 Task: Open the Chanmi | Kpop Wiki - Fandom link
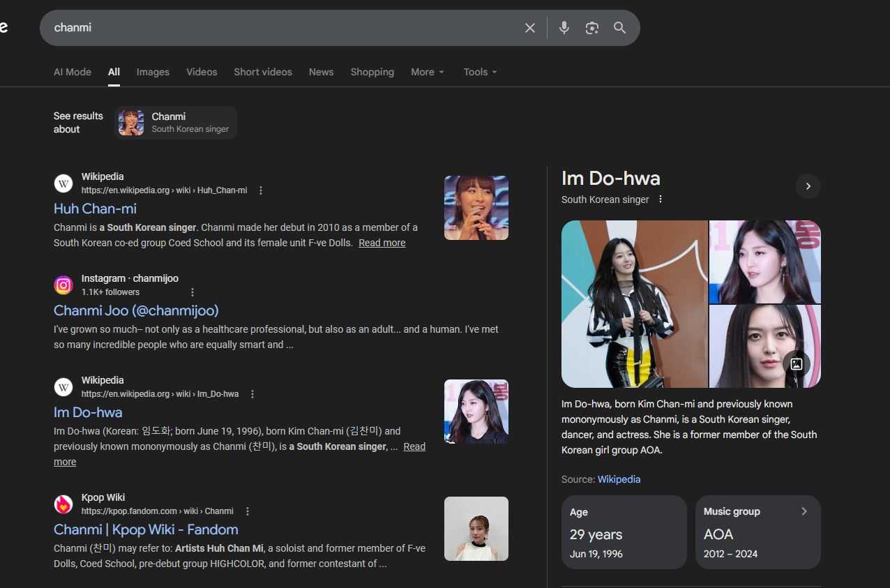146,529
